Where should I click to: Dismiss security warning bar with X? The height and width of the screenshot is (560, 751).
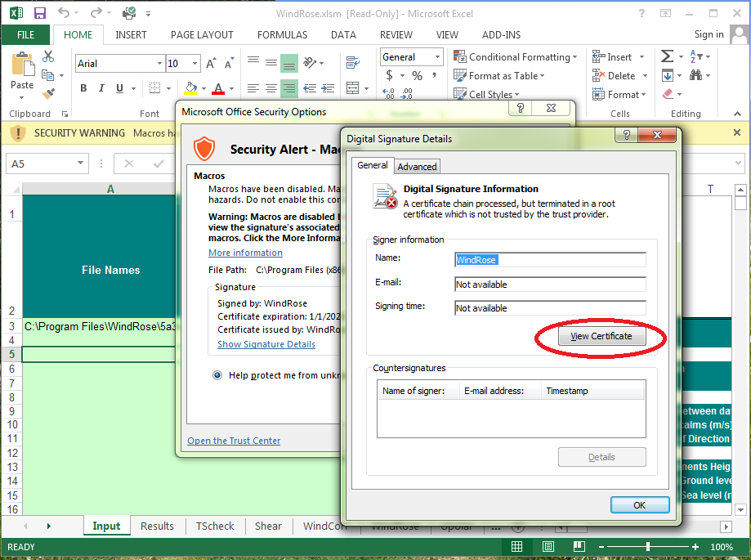click(737, 132)
